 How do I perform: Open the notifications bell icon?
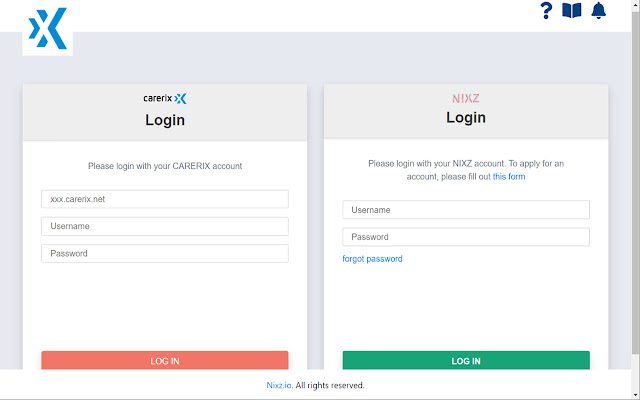pyautogui.click(x=598, y=11)
